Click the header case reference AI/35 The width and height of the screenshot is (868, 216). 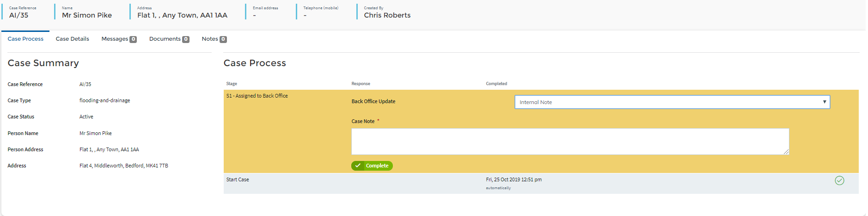point(19,15)
